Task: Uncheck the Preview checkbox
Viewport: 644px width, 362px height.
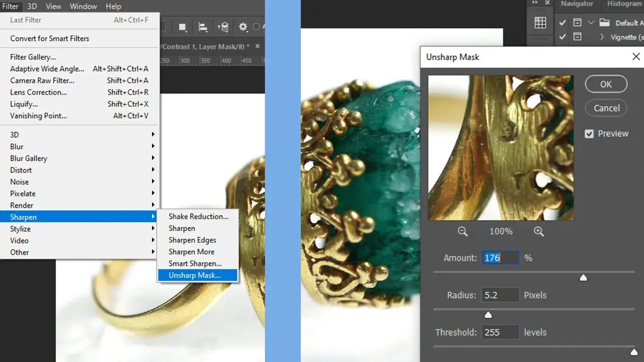Action: [589, 134]
